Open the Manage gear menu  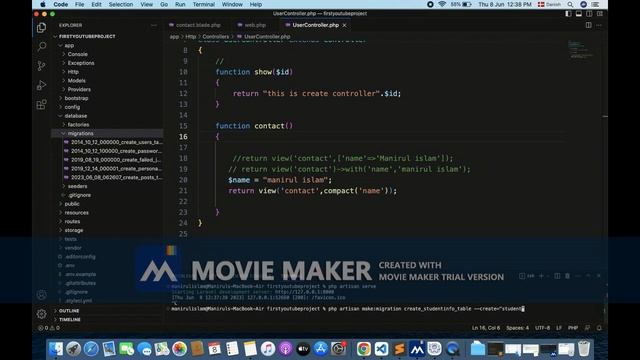click(x=41, y=314)
